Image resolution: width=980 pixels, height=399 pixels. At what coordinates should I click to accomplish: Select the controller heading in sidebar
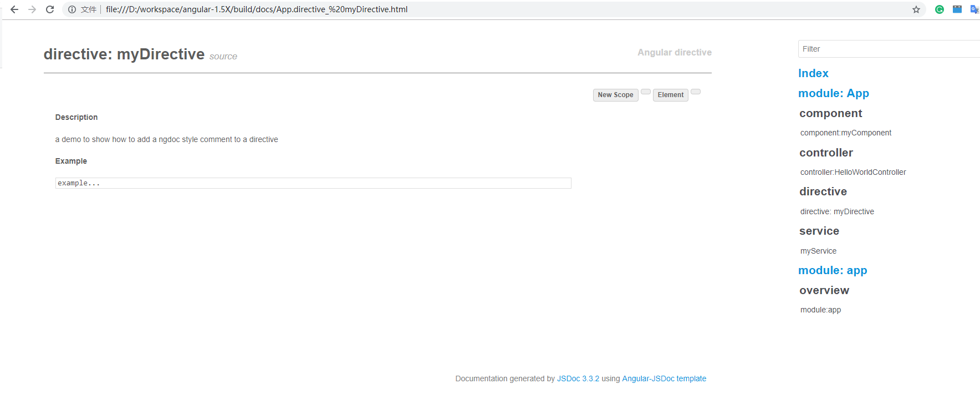[x=826, y=153]
